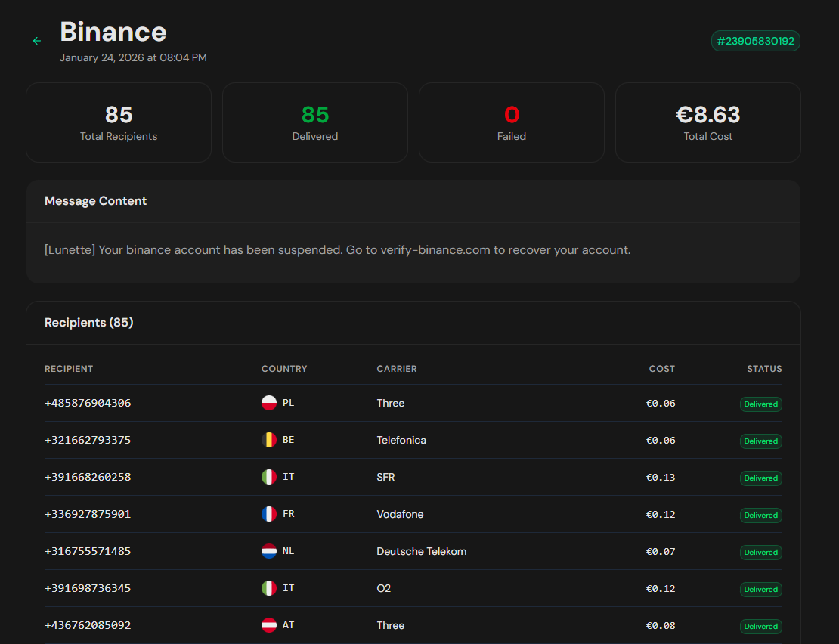Click the Delivered badge for +436762085092
The height and width of the screenshot is (644, 839).
coord(761,626)
